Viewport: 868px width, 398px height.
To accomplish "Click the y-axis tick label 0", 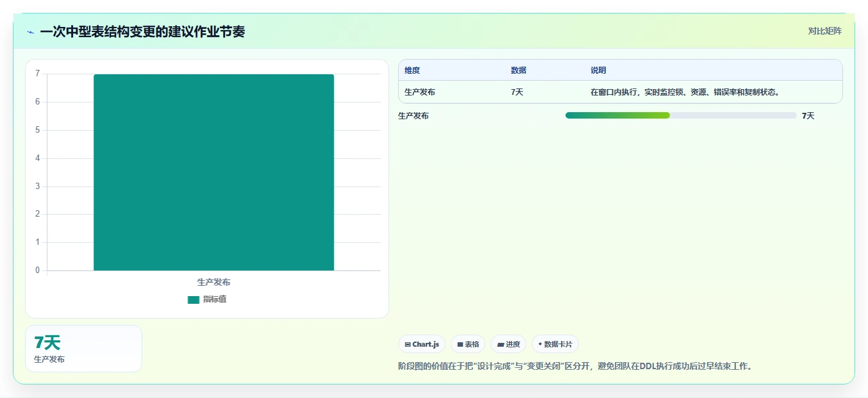I will (x=37, y=270).
